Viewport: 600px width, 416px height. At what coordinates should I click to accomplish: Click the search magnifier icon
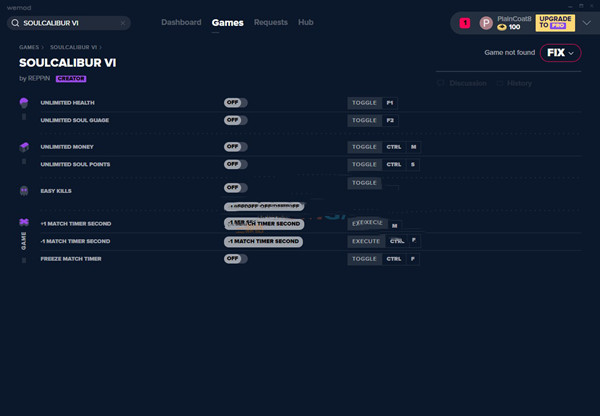[x=15, y=23]
